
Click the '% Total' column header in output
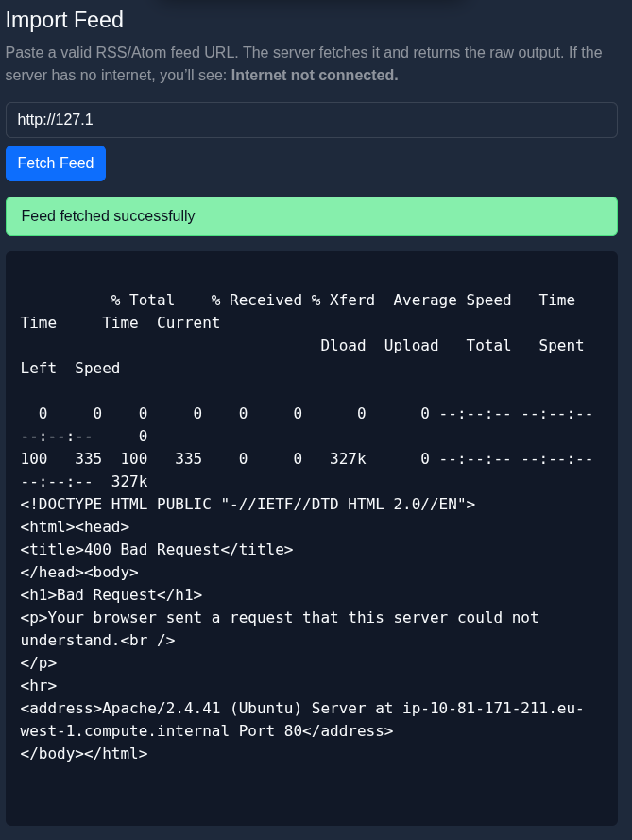(143, 300)
